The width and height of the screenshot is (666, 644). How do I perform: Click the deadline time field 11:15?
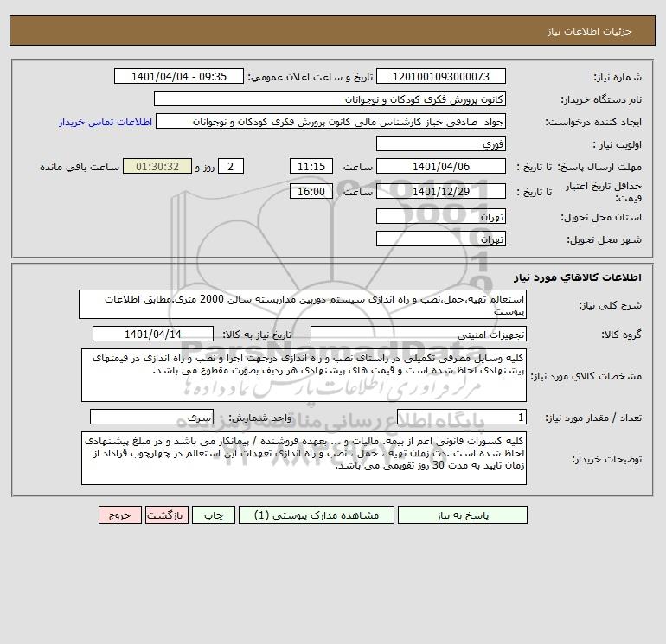[x=311, y=167]
